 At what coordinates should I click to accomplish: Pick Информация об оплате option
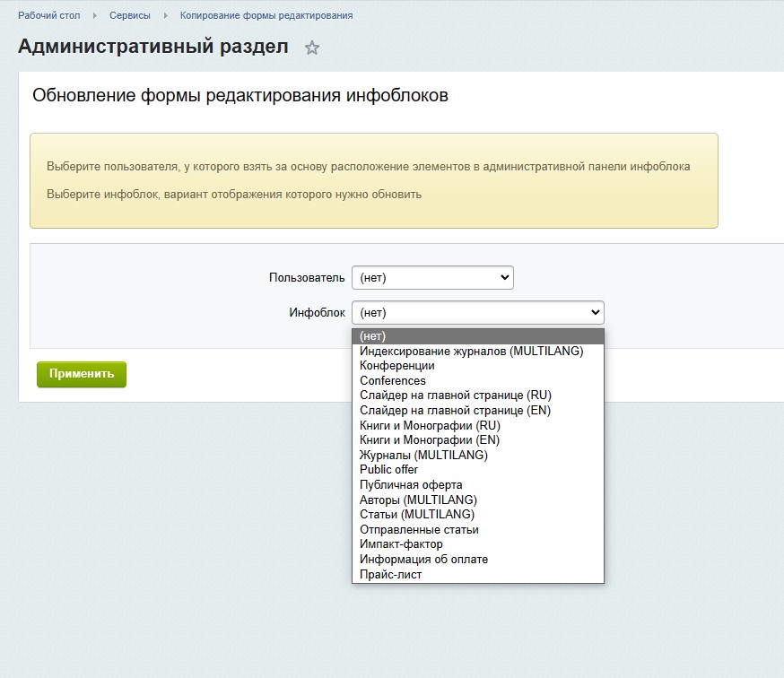pyautogui.click(x=478, y=559)
